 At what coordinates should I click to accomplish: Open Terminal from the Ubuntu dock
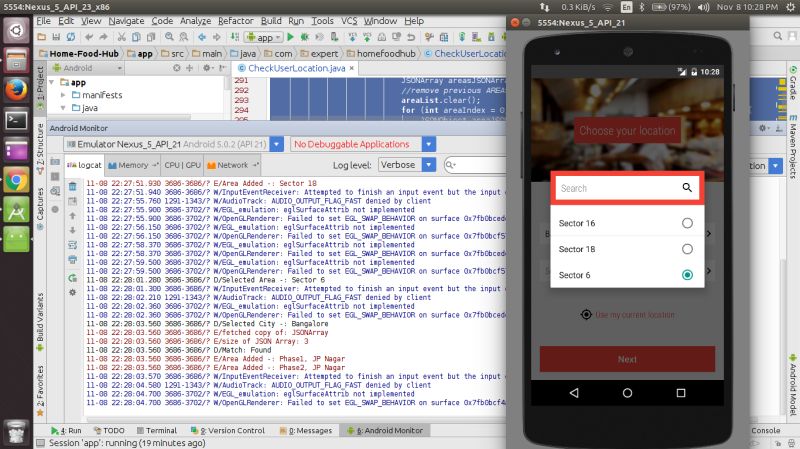pyautogui.click(x=16, y=120)
